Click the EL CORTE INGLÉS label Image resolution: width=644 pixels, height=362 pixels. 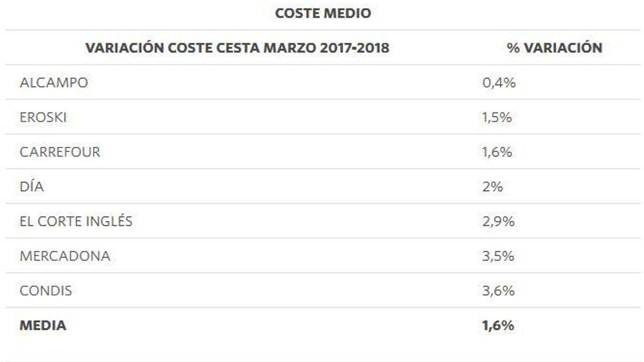click(x=76, y=221)
